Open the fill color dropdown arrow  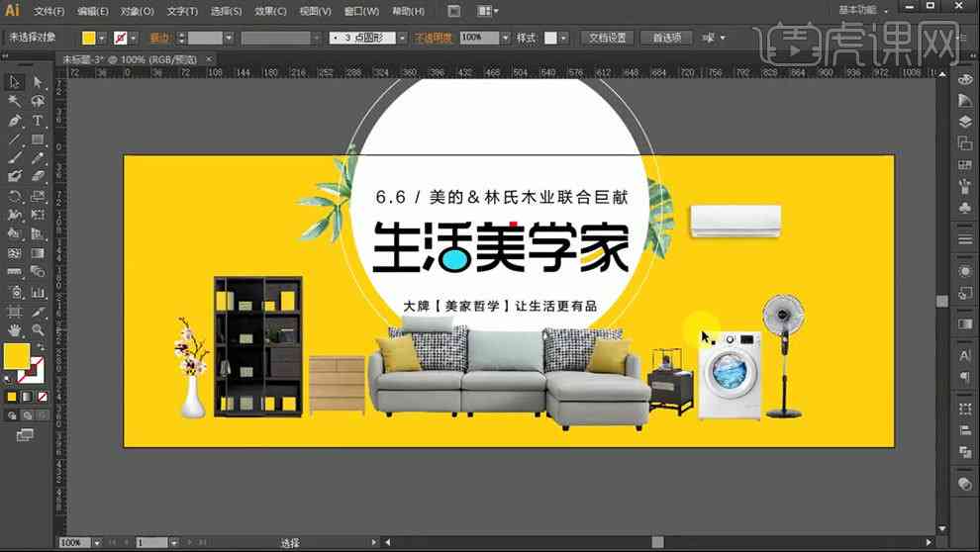(101, 39)
